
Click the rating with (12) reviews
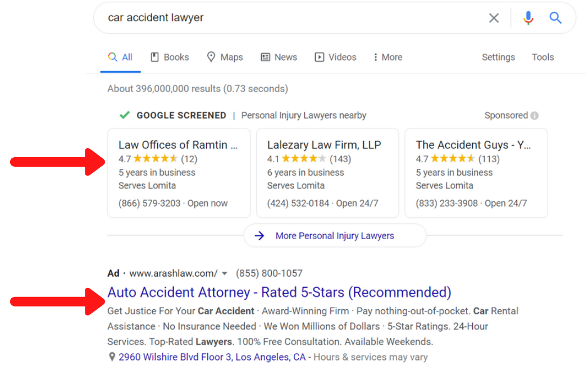point(158,159)
